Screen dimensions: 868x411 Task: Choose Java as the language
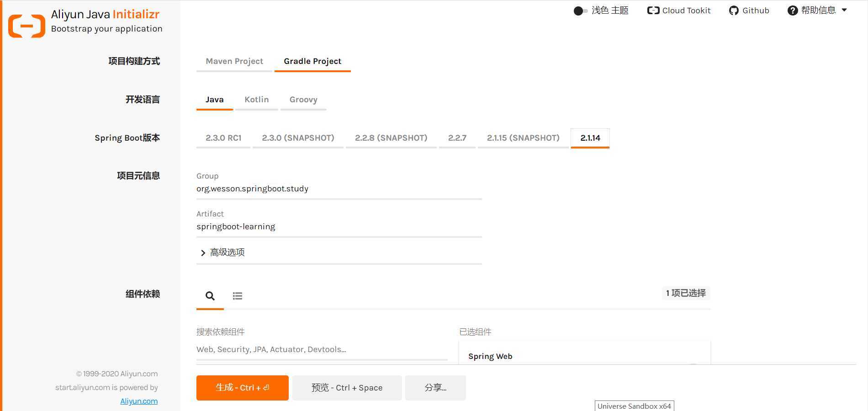pos(215,100)
